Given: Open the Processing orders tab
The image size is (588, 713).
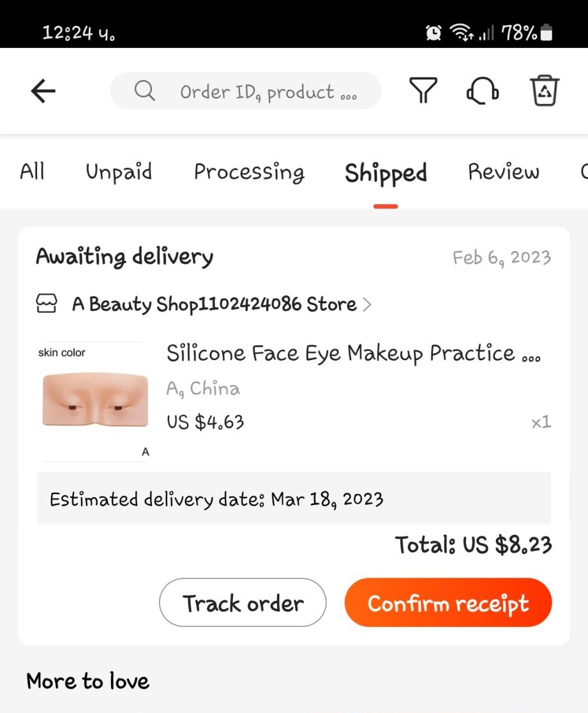Looking at the screenshot, I should tap(249, 172).
